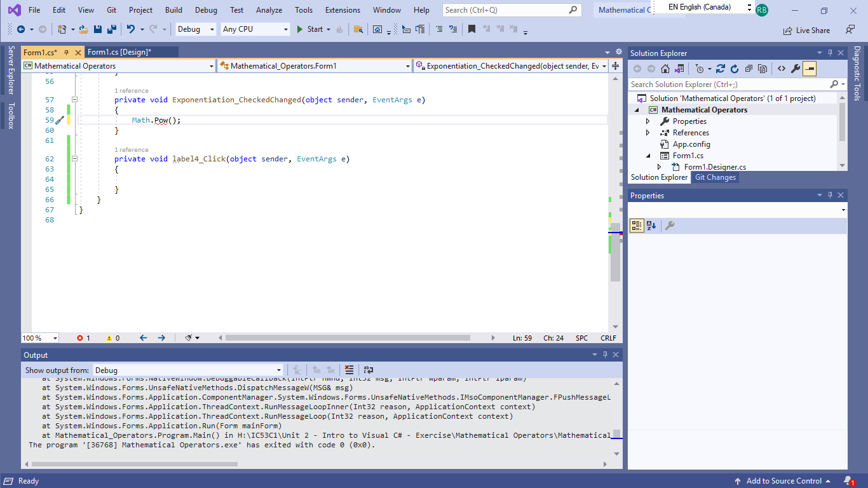The image size is (868, 488).
Task: Click the bookmark icon in the toolbar
Action: (471, 29)
